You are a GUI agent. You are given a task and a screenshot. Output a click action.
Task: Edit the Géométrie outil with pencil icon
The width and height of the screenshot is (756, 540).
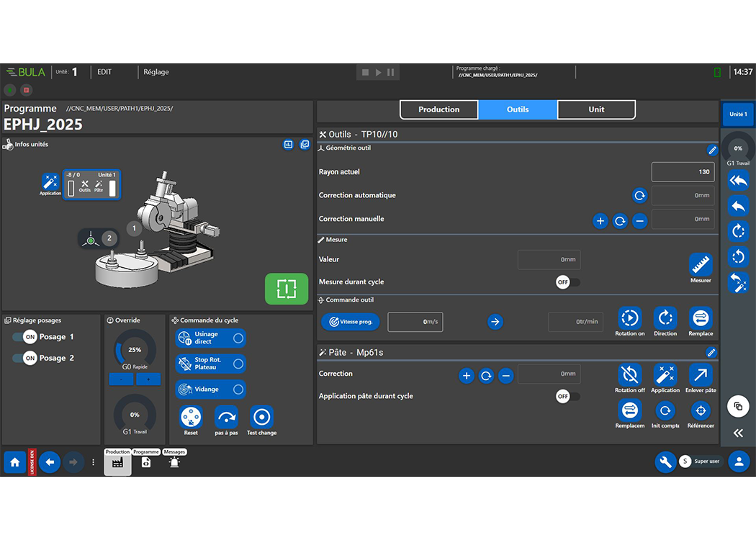[711, 150]
